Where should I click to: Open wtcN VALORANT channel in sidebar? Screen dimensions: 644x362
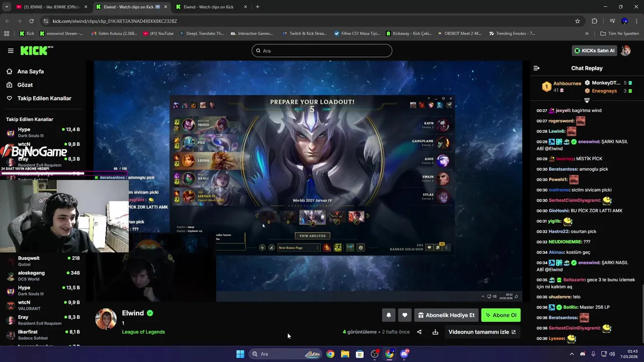[x=43, y=305]
